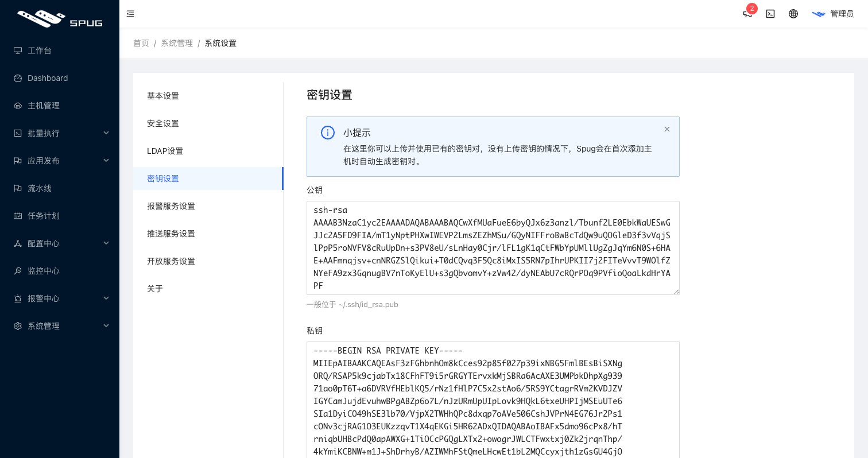Viewport: 868px width, 458px height.
Task: Click the 系统管理 gear icon
Action: click(x=18, y=326)
